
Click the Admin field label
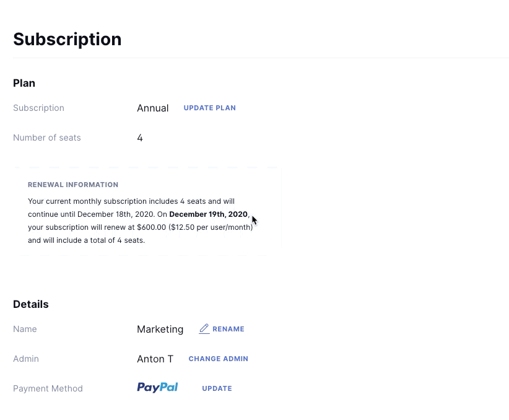pyautogui.click(x=26, y=359)
